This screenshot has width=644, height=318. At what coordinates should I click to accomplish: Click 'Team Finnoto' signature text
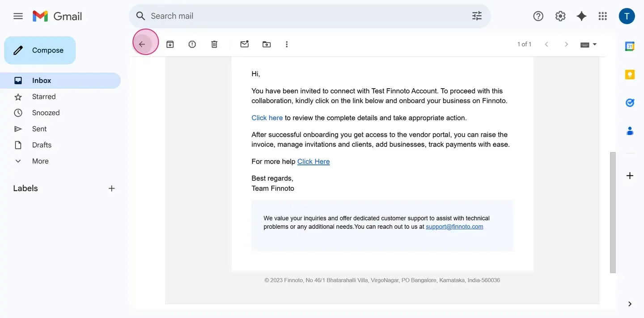click(x=273, y=189)
